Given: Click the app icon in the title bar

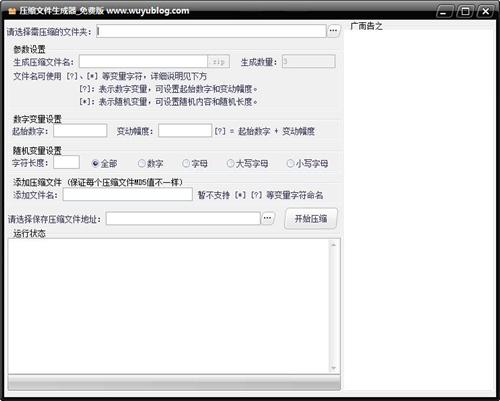Looking at the screenshot, I should click(x=12, y=11).
